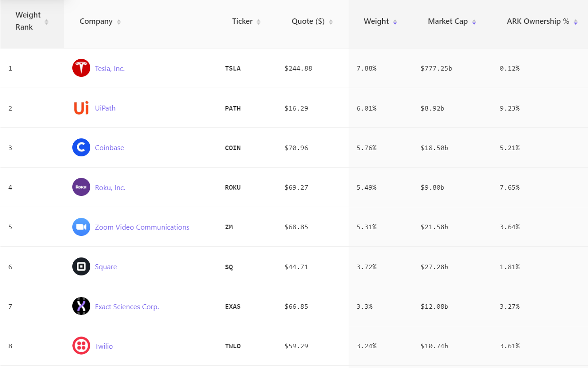Follow the Exact Sciences Corp. link
This screenshot has height=368, width=588.
coord(127,307)
